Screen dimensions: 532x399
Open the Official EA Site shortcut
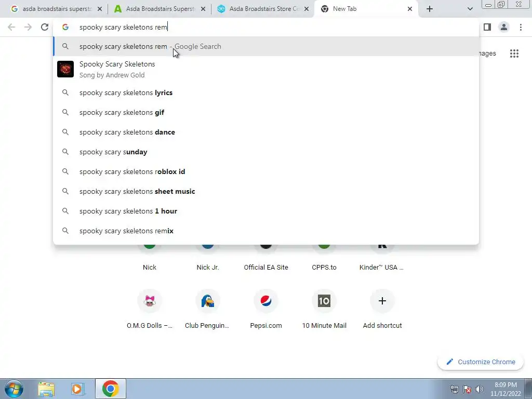(x=266, y=267)
